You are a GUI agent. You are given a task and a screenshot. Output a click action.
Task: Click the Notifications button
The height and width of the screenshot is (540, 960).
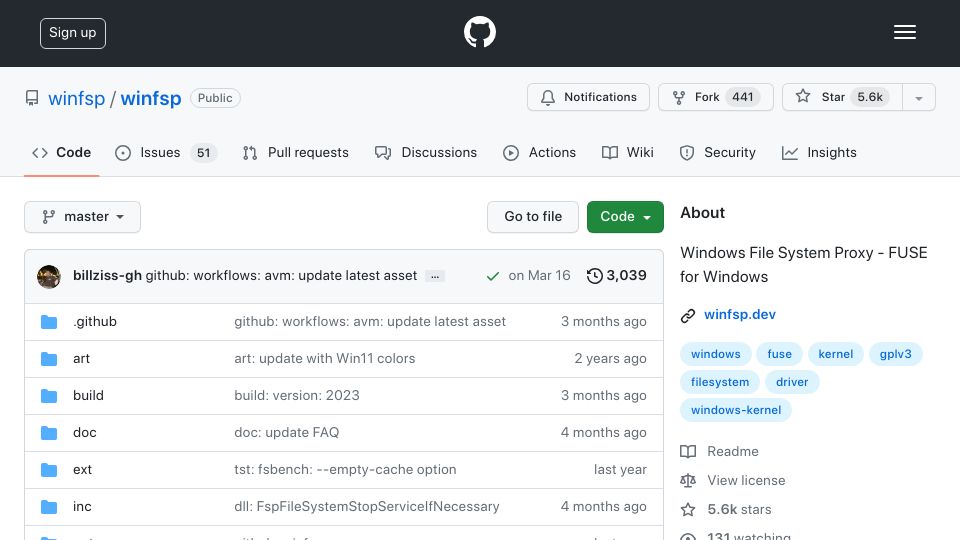(x=588, y=97)
